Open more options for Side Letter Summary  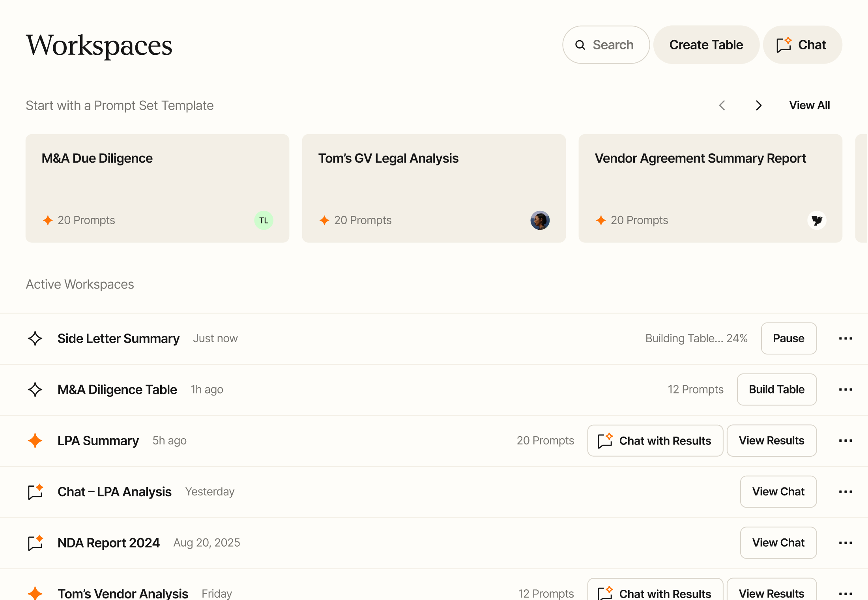pyautogui.click(x=846, y=338)
